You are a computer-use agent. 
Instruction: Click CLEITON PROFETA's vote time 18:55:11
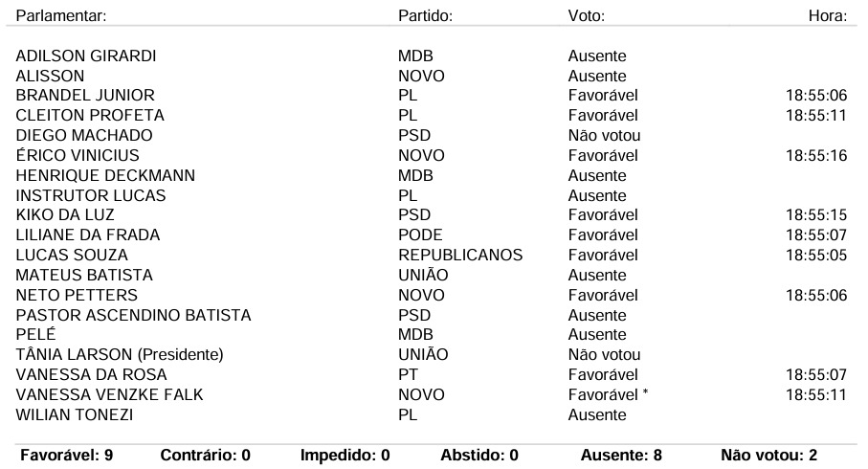(816, 115)
